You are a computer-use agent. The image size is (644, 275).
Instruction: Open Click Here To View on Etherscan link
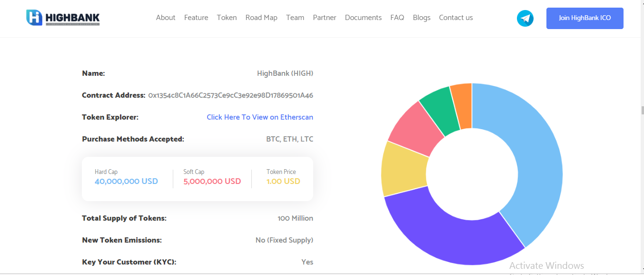pyautogui.click(x=260, y=117)
